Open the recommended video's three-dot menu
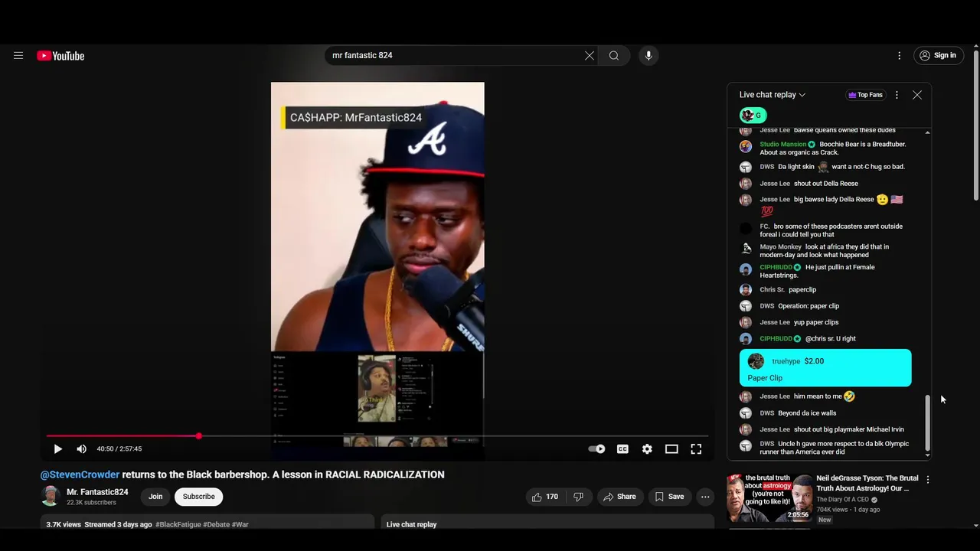Viewport: 980px width, 551px height. point(928,480)
